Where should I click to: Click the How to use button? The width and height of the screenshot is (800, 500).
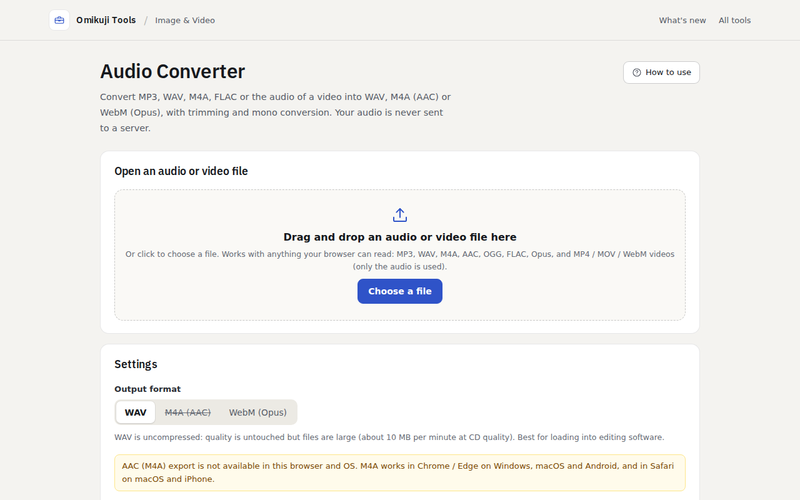pyautogui.click(x=661, y=72)
